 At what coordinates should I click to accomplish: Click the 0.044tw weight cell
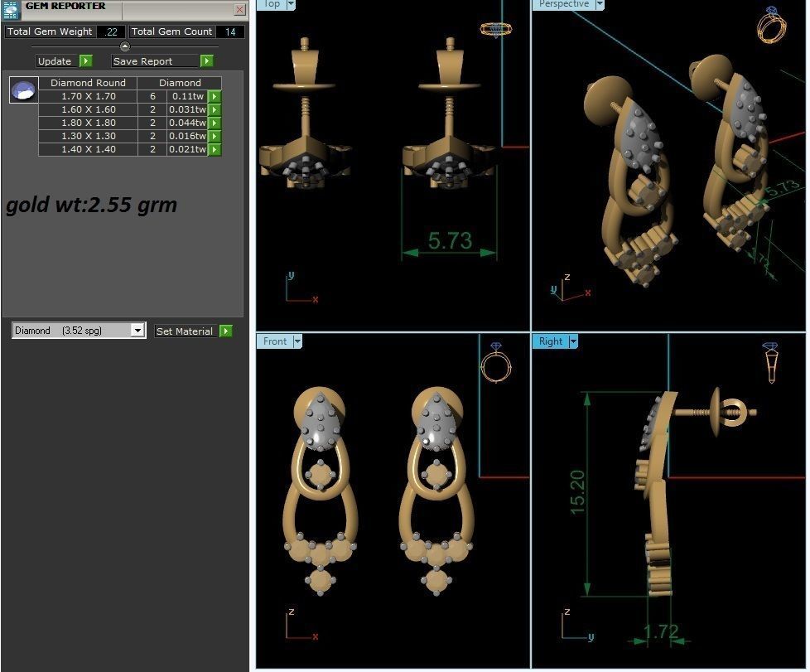tap(187, 123)
